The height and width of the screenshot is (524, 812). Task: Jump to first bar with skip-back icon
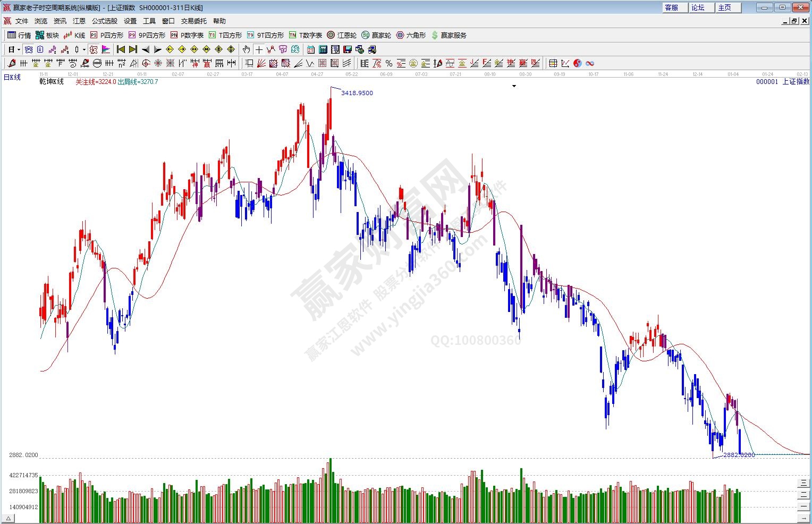coord(121,49)
